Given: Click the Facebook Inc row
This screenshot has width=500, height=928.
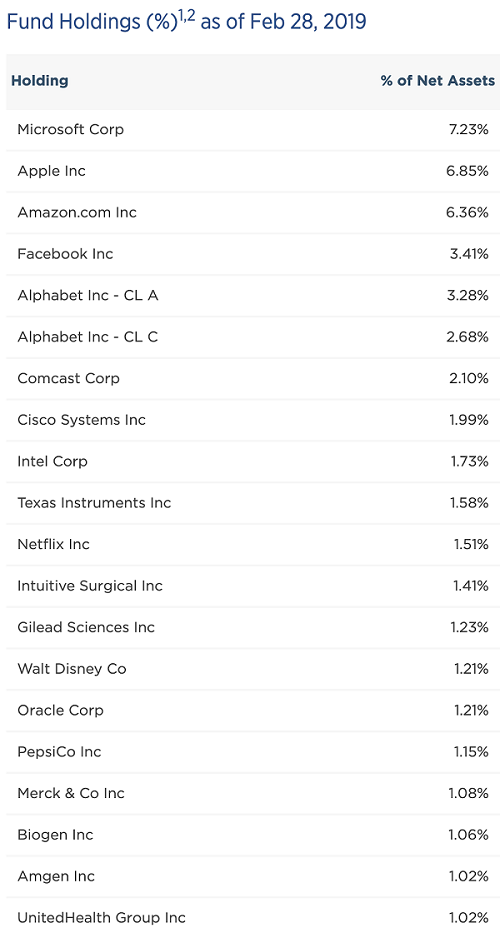Looking at the screenshot, I should click(253, 254).
